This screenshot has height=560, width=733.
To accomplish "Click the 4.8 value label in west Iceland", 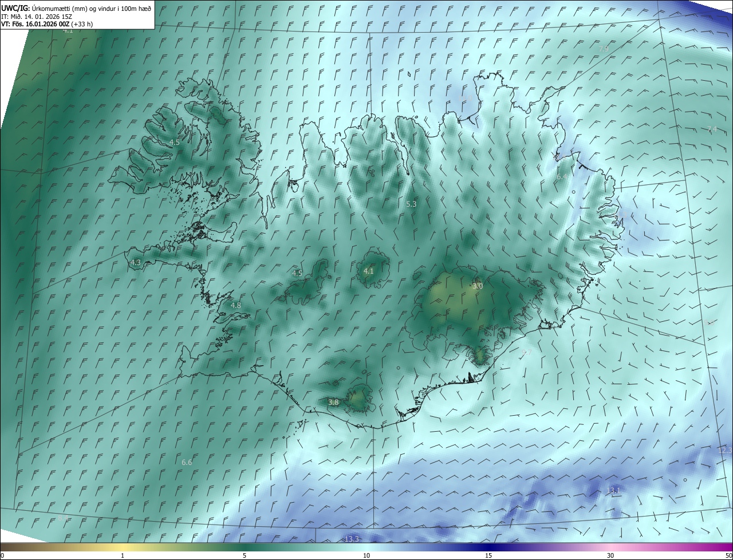I will pos(236,305).
